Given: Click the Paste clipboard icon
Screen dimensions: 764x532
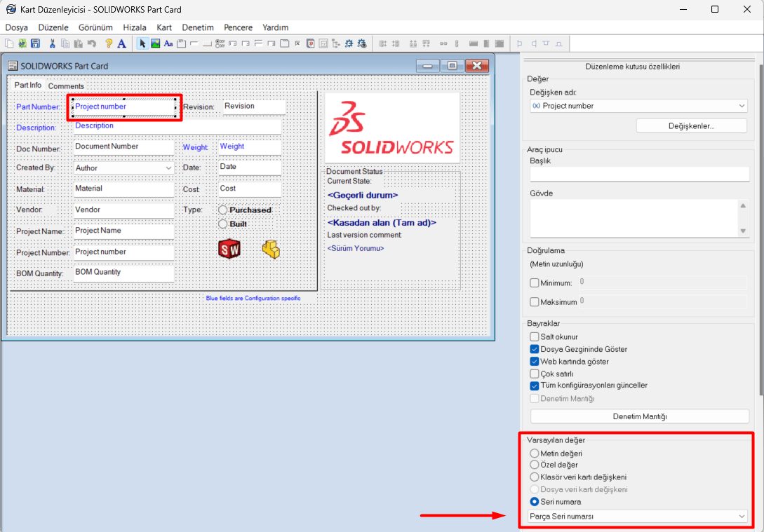Looking at the screenshot, I should click(x=79, y=43).
